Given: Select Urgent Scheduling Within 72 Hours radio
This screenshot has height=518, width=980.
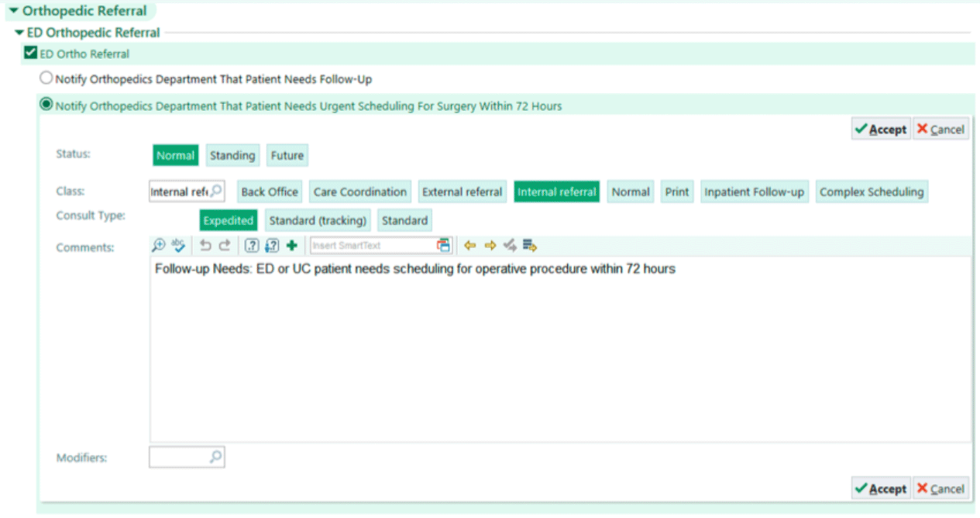Looking at the screenshot, I should pos(46,105).
